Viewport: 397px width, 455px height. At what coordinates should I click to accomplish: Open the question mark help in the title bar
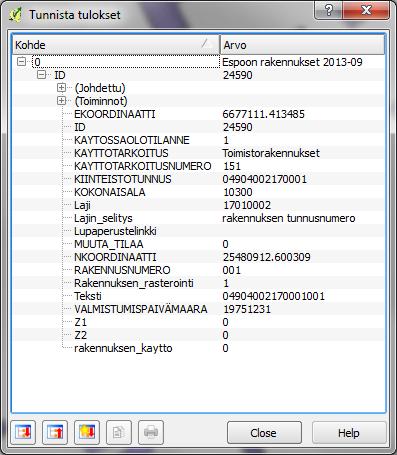(328, 10)
